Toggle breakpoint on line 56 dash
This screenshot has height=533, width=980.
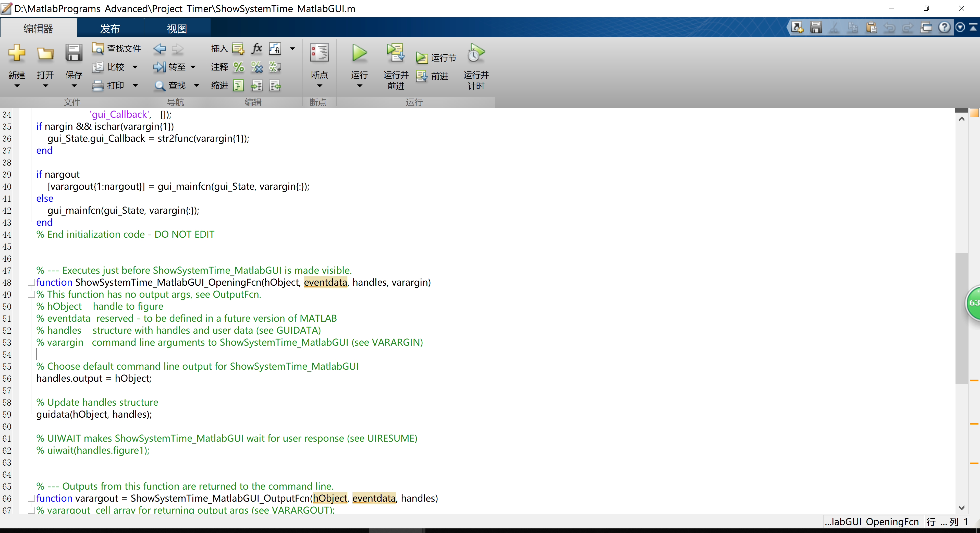16,379
